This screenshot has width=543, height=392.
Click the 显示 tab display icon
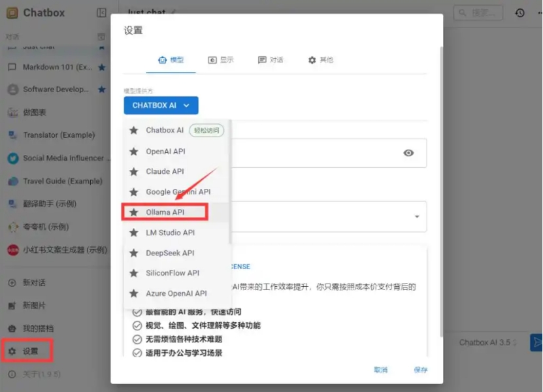(212, 60)
